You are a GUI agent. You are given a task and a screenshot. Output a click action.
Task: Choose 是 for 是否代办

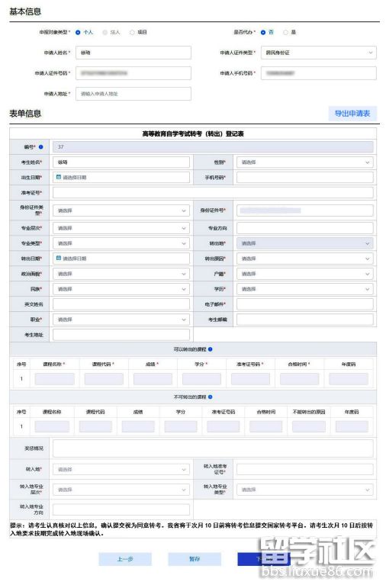click(285, 33)
